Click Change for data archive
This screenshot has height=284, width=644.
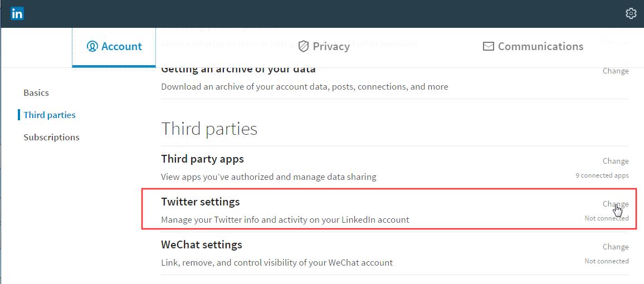[615, 71]
